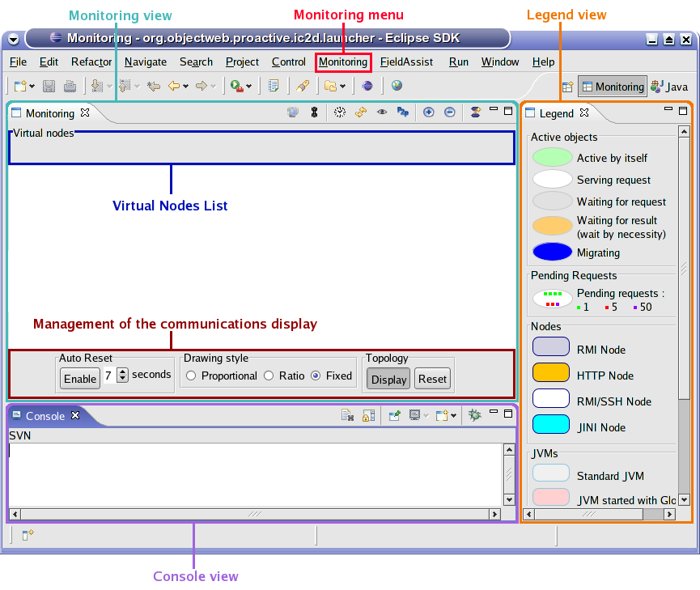Click the globe icon in main toolbar
This screenshot has height=590, width=700.
pos(397,85)
